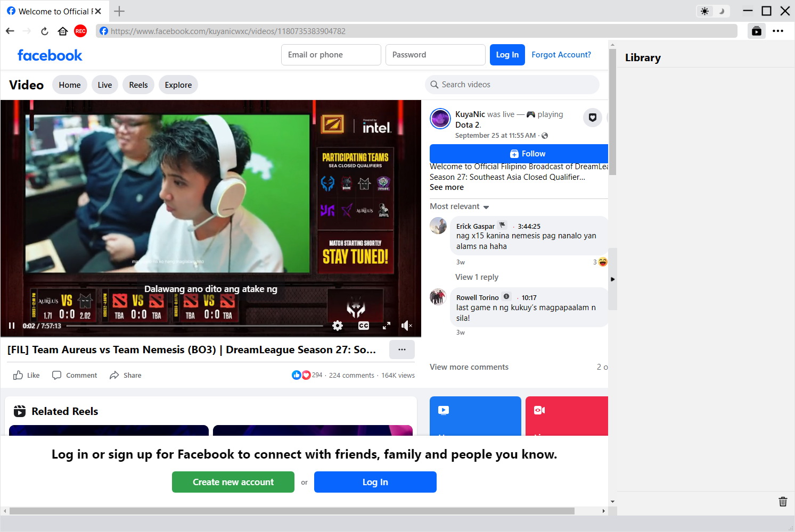The image size is (795, 532).
Task: Open Rowell Torino's name link
Action: click(478, 297)
